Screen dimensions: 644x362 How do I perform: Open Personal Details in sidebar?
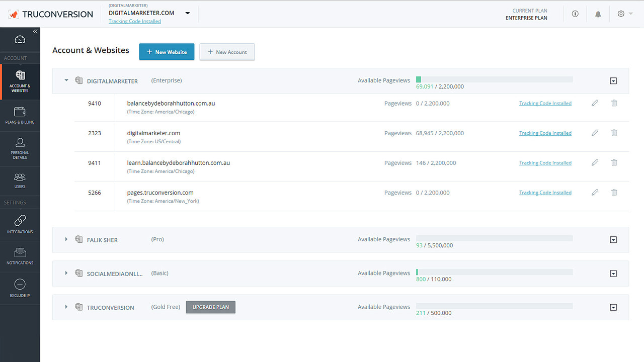pyautogui.click(x=20, y=149)
